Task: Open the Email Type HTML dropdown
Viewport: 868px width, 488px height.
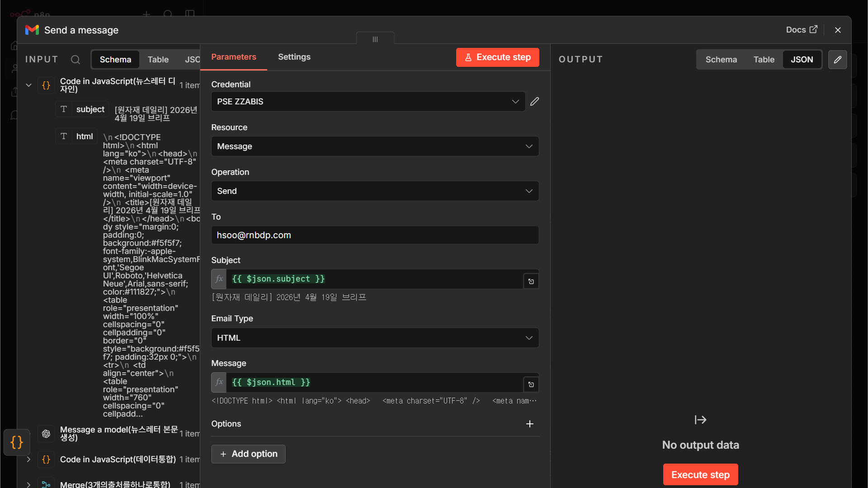Action: click(375, 338)
